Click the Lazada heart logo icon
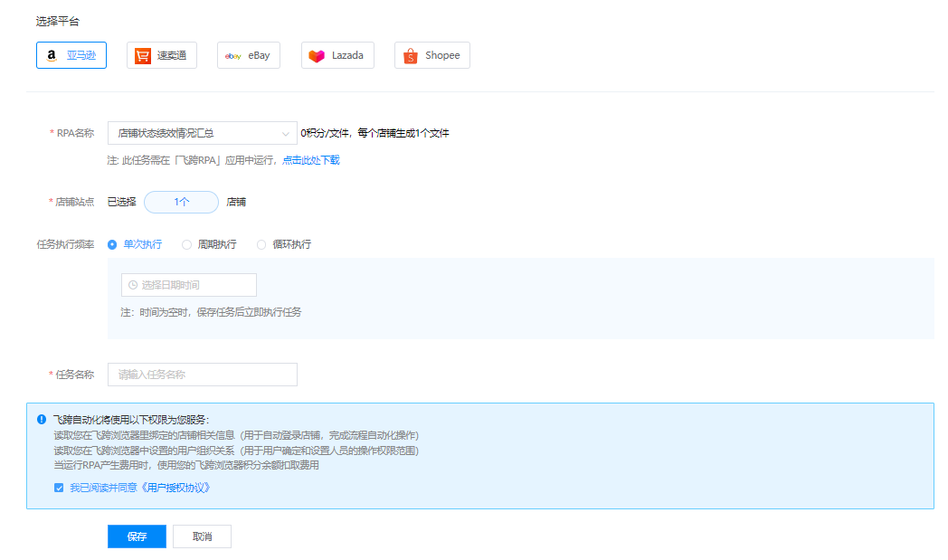The height and width of the screenshot is (560, 948). (317, 56)
